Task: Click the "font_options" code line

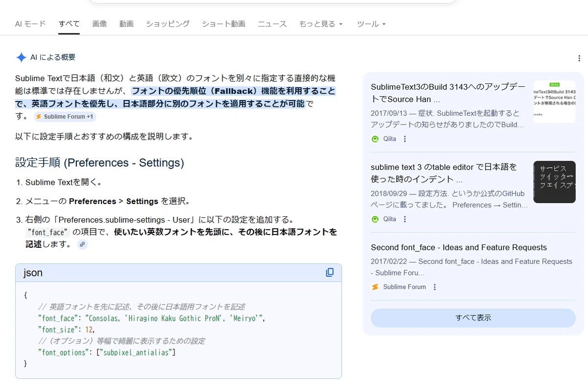Action: point(107,352)
